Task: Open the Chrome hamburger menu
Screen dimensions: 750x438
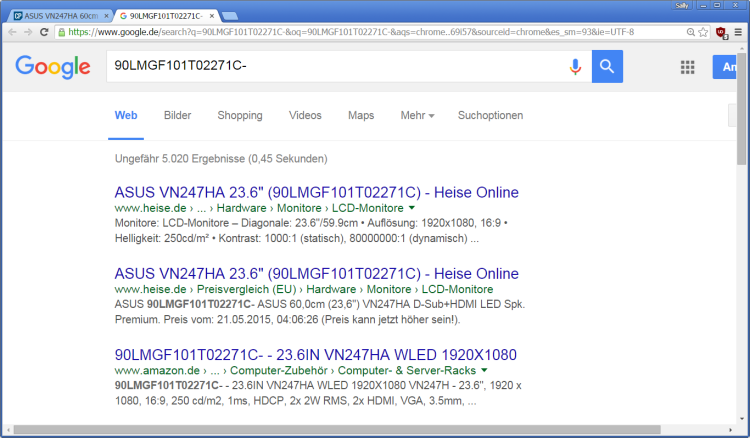Action: (738, 32)
